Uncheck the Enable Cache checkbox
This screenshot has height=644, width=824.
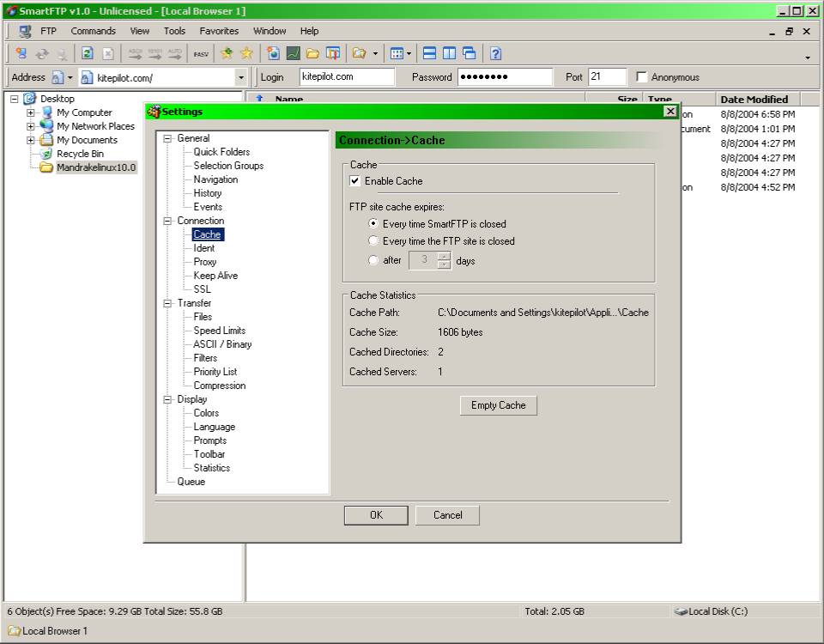(x=355, y=181)
